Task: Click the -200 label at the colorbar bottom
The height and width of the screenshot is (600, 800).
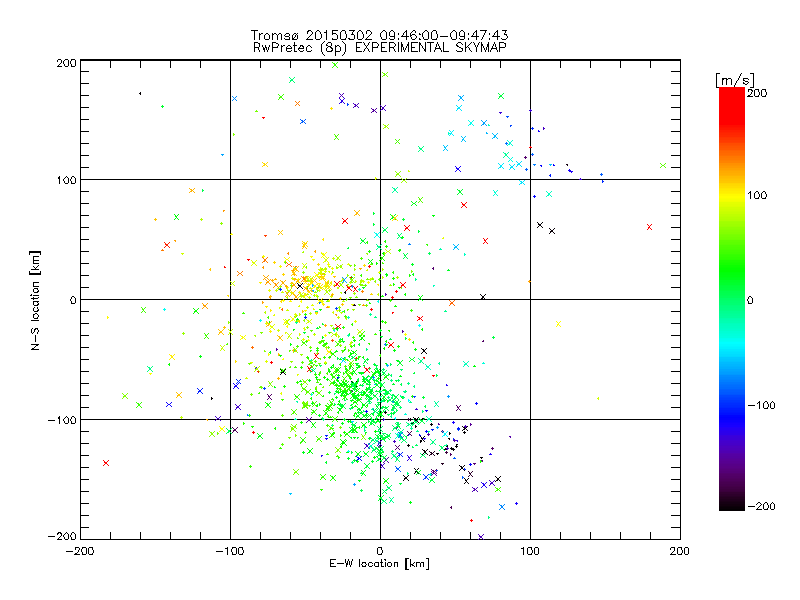Action: (761, 506)
